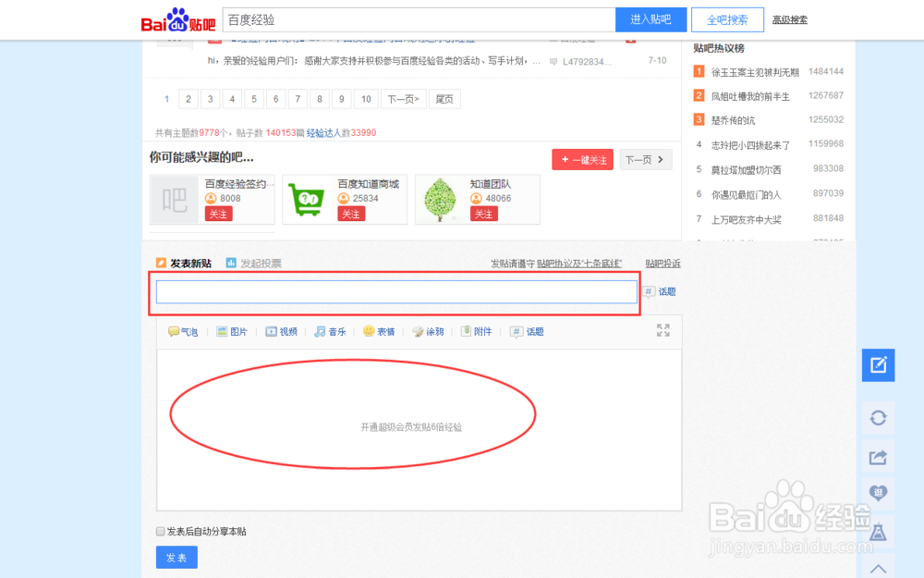Open the 涂鸦 doodle drawing tool
924x578 pixels.
click(428, 331)
